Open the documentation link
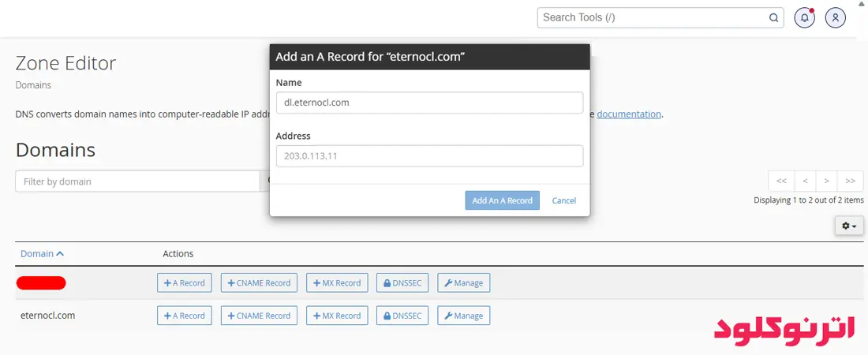868x355 pixels. click(x=629, y=114)
